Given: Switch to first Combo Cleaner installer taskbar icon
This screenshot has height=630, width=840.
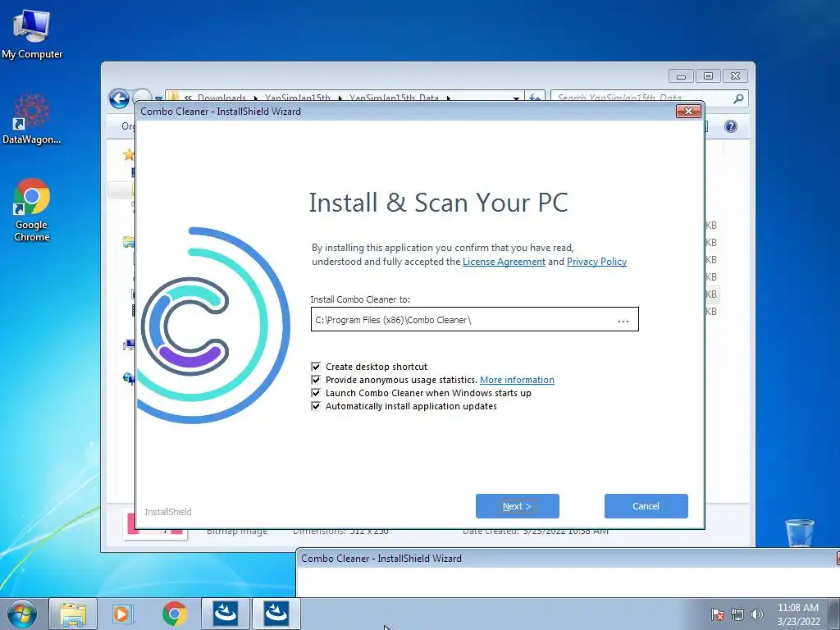Looking at the screenshot, I should (x=225, y=614).
